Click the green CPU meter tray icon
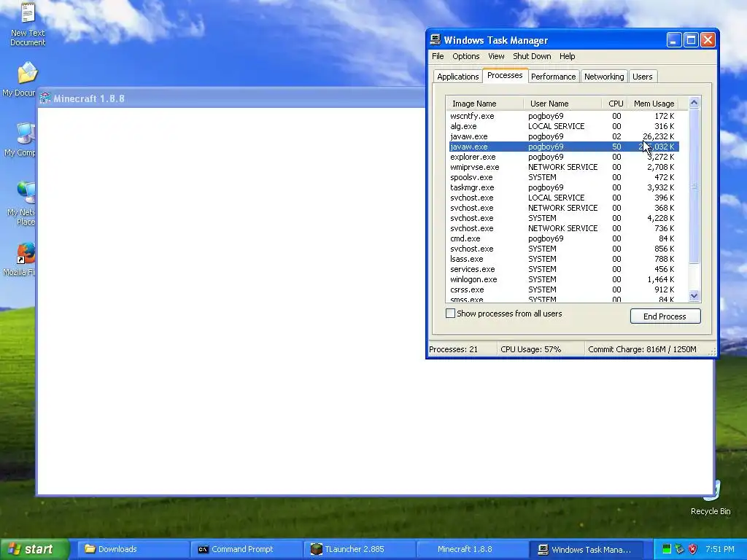This screenshot has width=747, height=560. [667, 549]
